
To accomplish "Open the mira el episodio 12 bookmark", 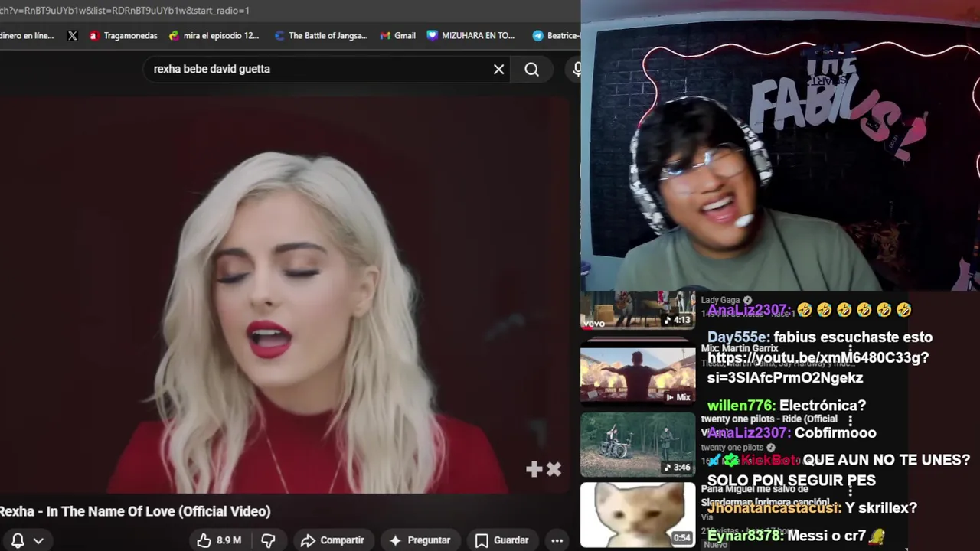I will [x=214, y=35].
